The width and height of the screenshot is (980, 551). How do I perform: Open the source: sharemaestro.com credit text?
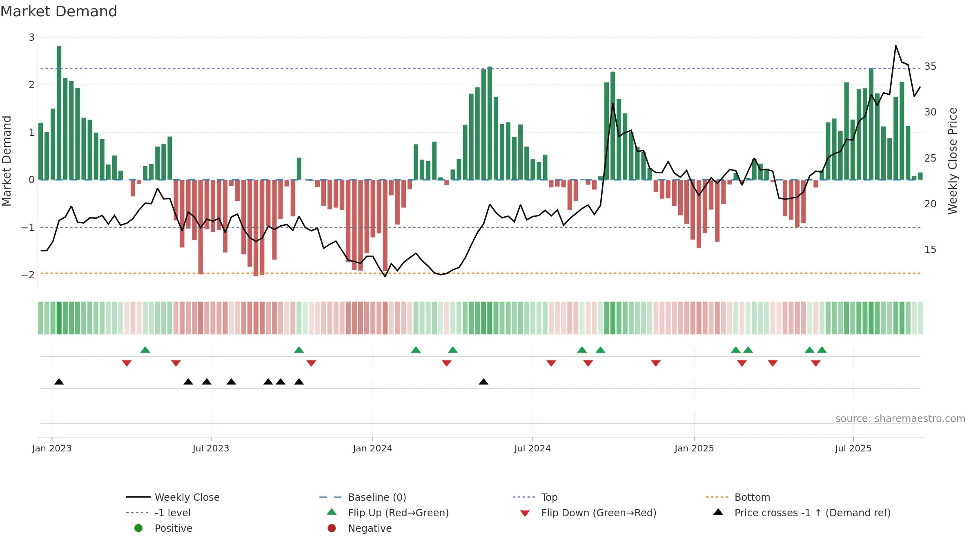[x=900, y=419]
